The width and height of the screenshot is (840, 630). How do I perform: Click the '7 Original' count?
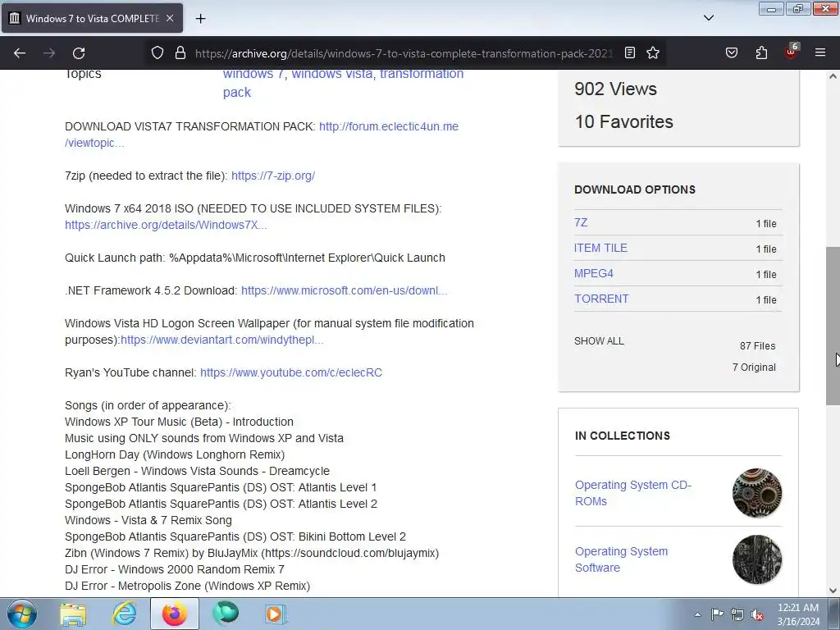click(754, 367)
